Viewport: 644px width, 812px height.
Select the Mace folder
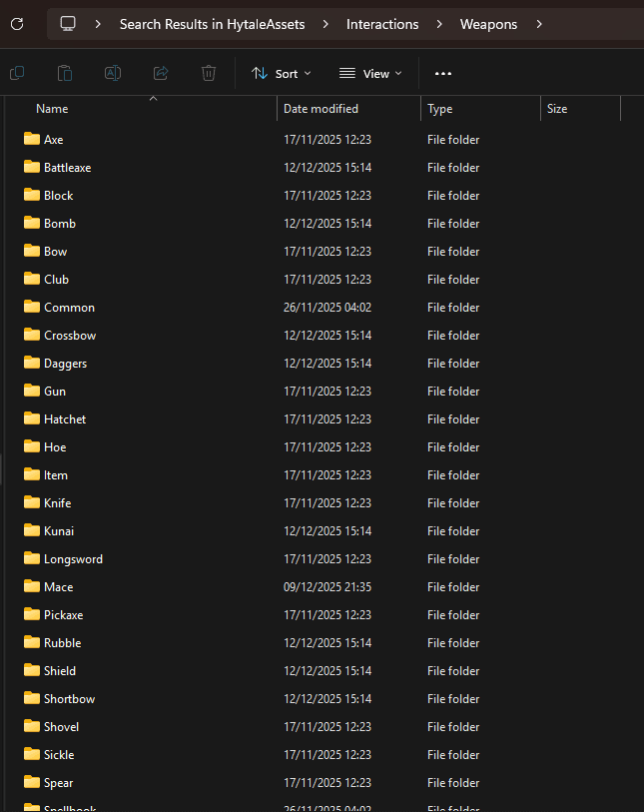58,587
